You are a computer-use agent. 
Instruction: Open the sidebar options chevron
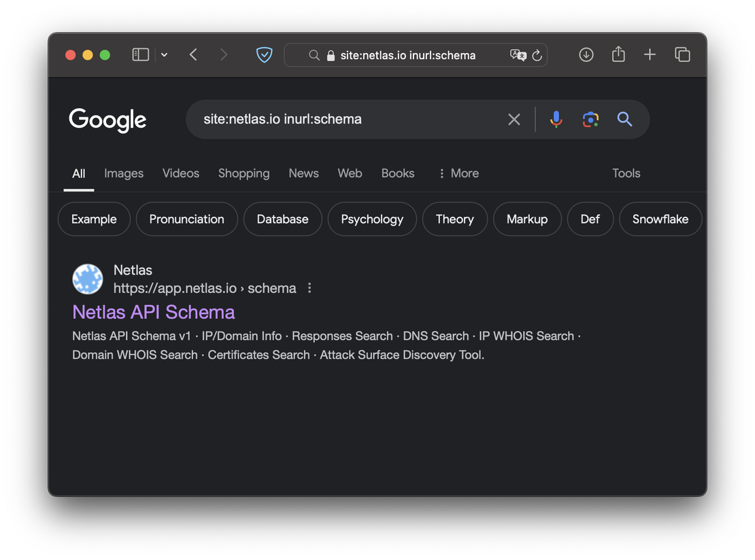(164, 54)
